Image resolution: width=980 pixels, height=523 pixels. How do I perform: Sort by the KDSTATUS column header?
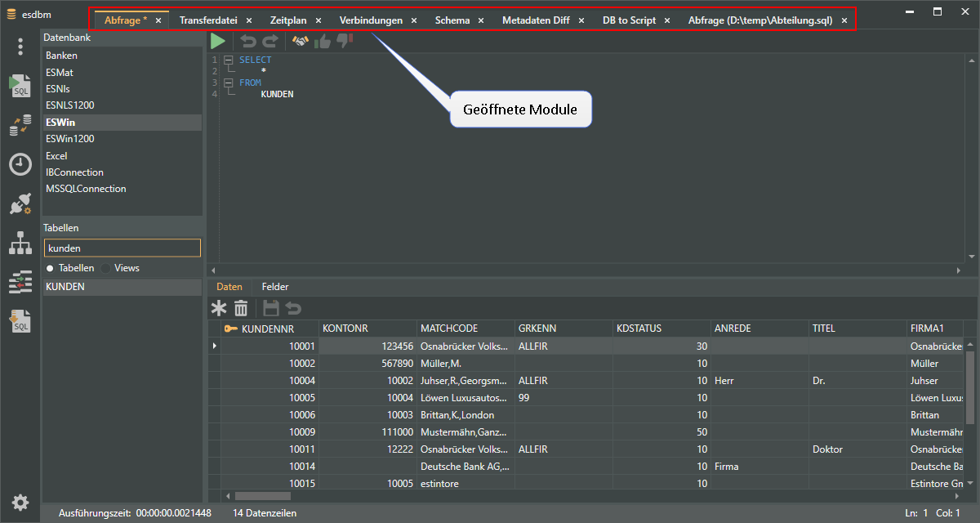pyautogui.click(x=661, y=329)
